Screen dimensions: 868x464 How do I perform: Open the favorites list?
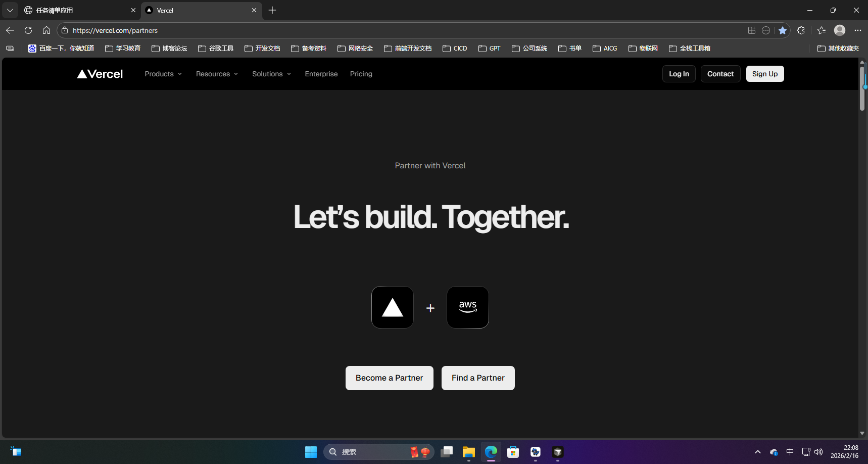click(822, 30)
